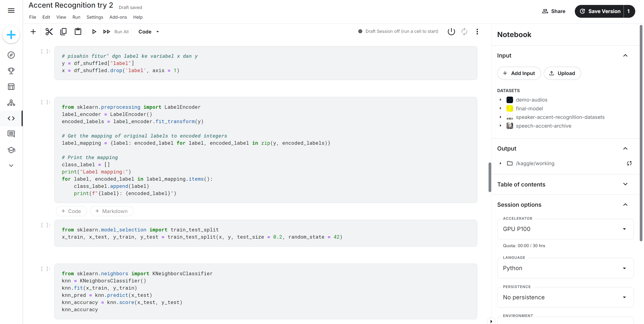Open Learn graduation cap icon in sidebar

point(11,150)
